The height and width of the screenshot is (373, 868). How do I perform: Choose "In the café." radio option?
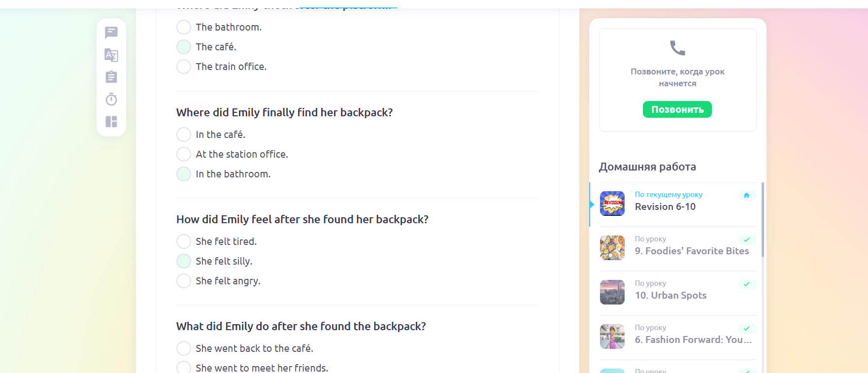(184, 135)
